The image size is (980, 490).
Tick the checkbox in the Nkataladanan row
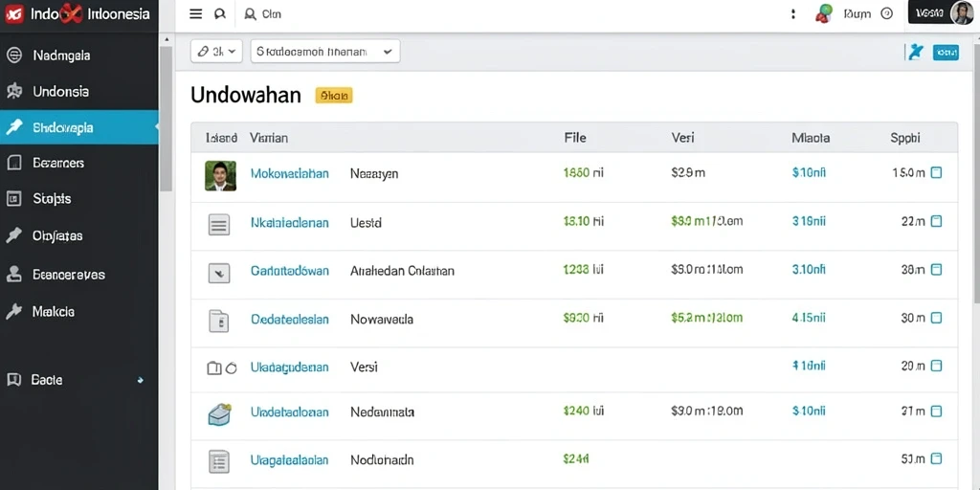[x=936, y=221]
